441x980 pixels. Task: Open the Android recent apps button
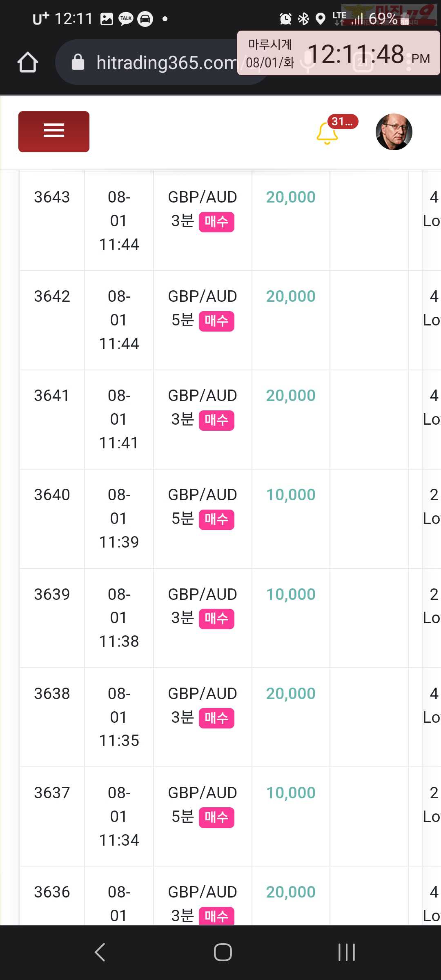(347, 952)
